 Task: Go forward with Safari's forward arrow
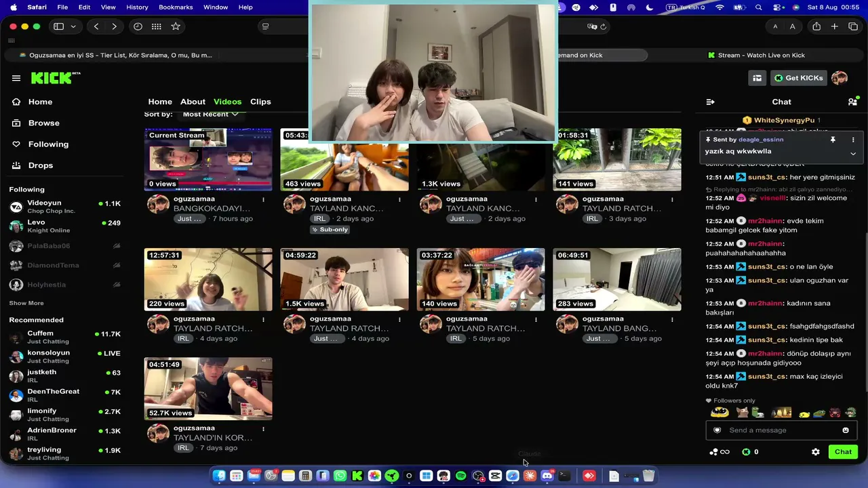pos(114,26)
